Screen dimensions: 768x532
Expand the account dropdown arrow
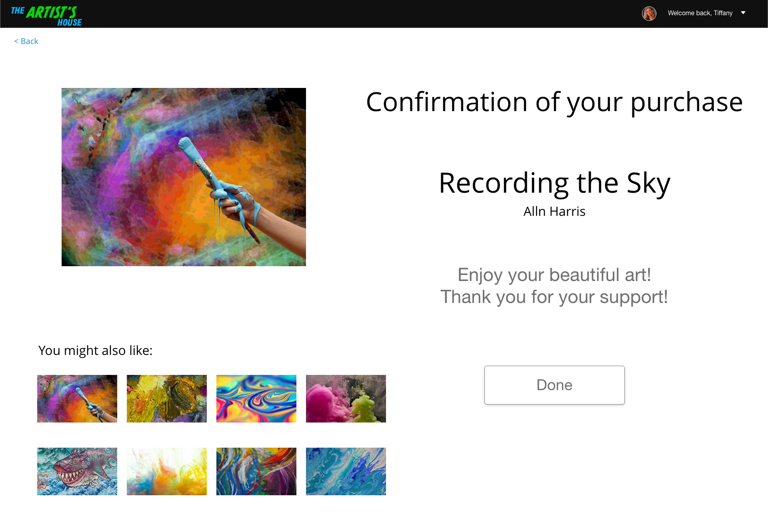743,13
